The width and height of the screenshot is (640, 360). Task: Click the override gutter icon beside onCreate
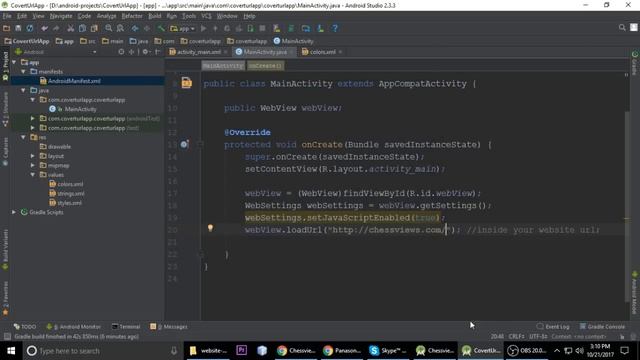pyautogui.click(x=184, y=144)
